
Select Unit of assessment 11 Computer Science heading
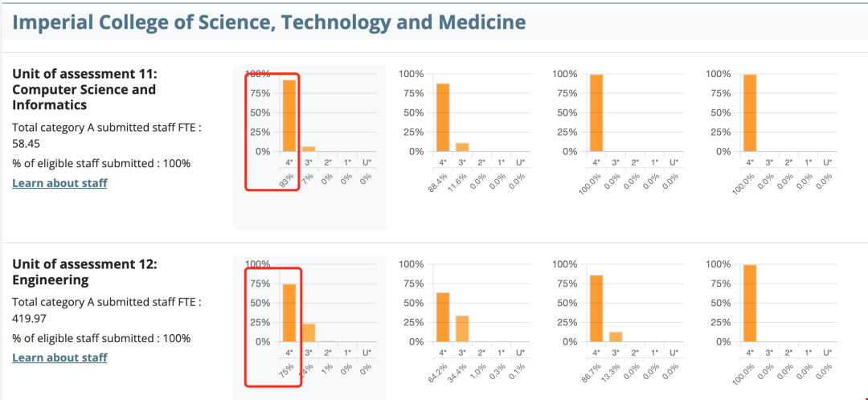[x=84, y=89]
